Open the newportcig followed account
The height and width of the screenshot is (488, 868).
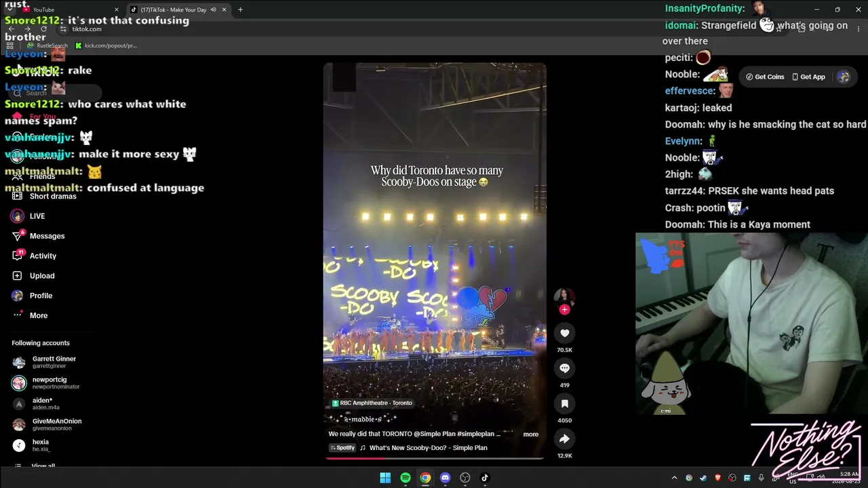pos(46,383)
